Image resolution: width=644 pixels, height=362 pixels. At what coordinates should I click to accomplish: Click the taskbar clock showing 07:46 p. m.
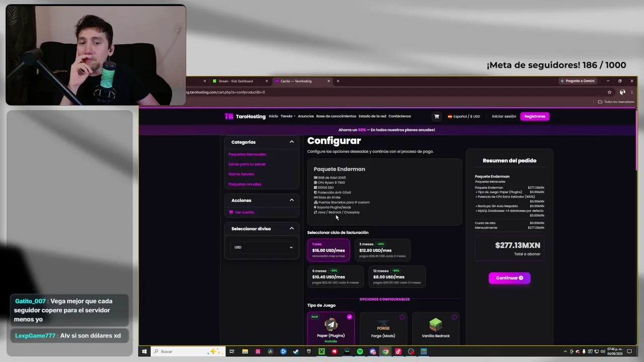[614, 351]
